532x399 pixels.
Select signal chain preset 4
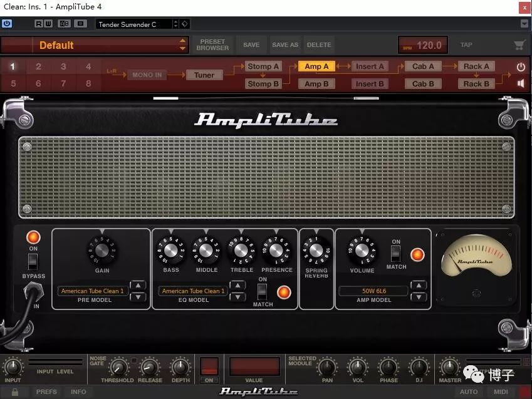[x=88, y=66]
